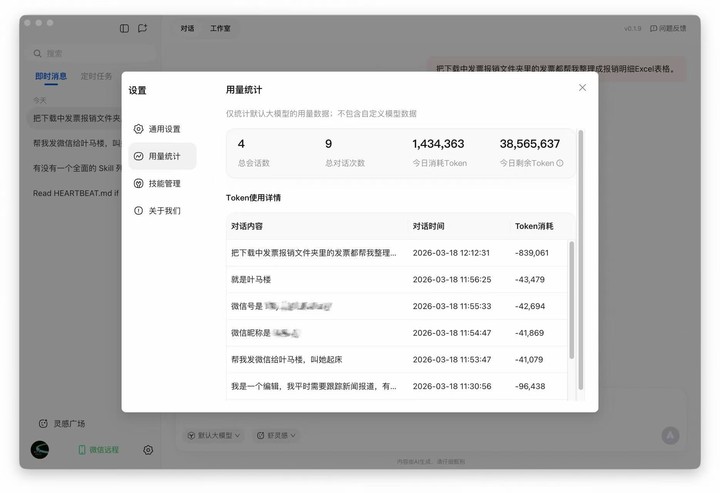This screenshot has height=493, width=720.
Task: Toggle the sidebar panel icon in main window
Action: 124,28
